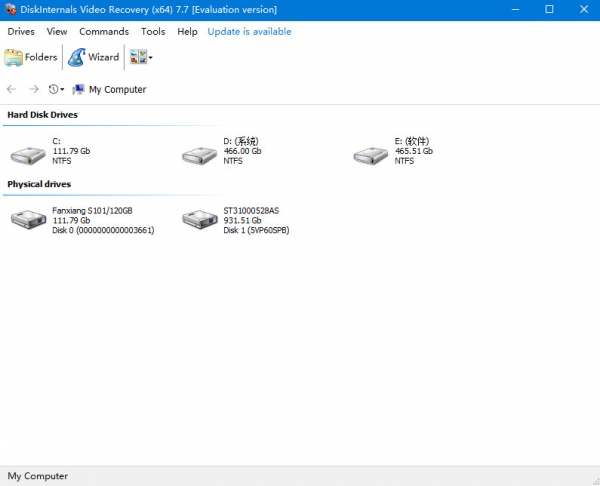The height and width of the screenshot is (486, 600).
Task: Open the Commands menu
Action: [x=104, y=32]
